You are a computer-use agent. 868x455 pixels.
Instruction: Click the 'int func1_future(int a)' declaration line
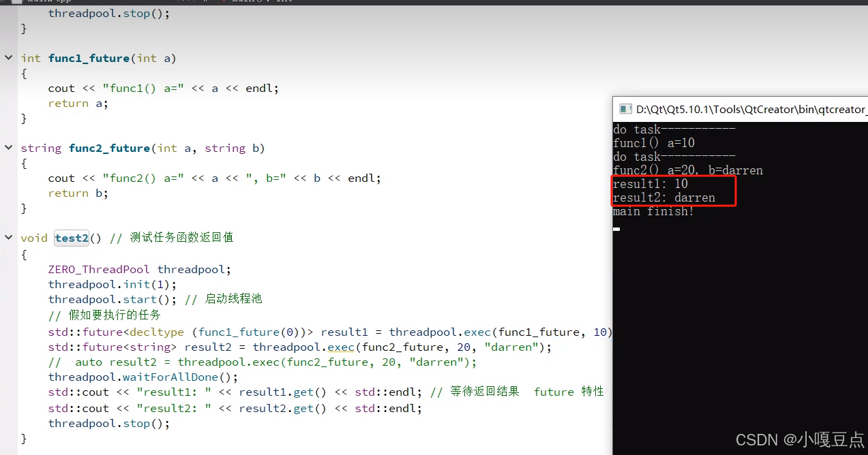pyautogui.click(x=98, y=59)
